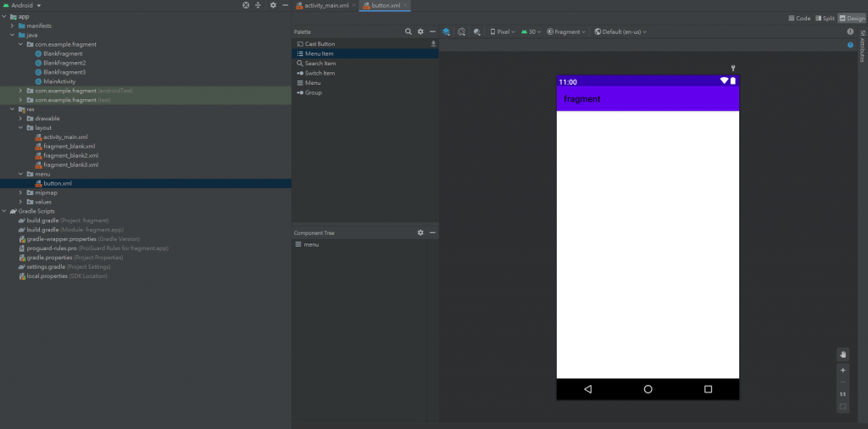Switch to the activity_main.xml tab
The width and height of the screenshot is (868, 429).
click(325, 5)
